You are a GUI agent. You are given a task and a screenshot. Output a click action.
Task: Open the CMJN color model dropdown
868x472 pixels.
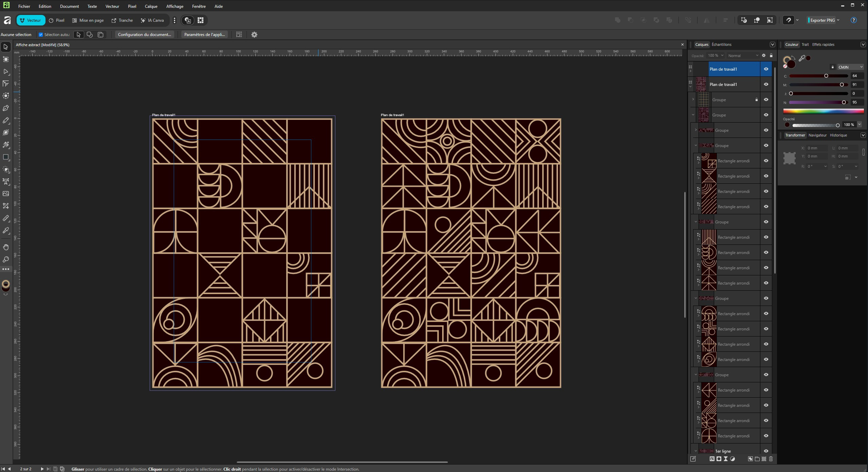click(x=850, y=67)
